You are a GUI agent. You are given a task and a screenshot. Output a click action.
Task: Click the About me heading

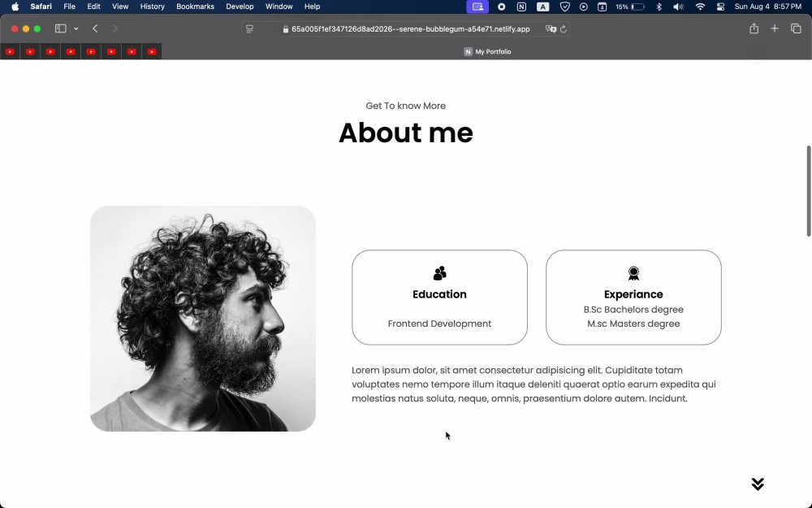(405, 132)
